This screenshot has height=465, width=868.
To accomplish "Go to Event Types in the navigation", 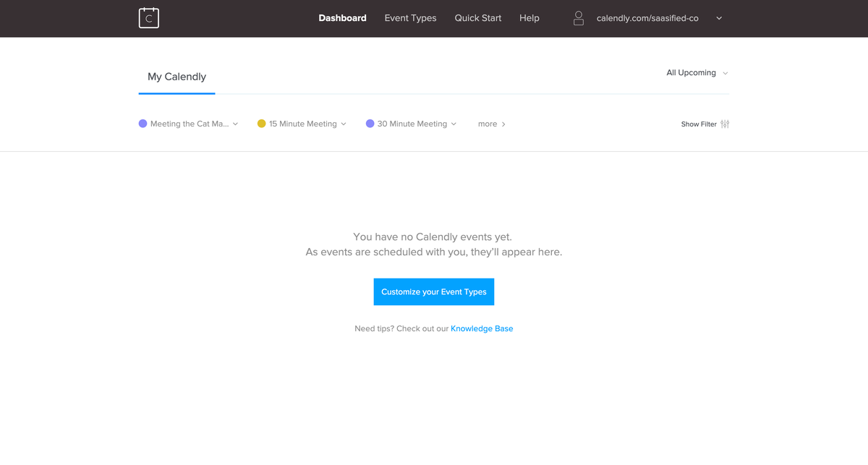I will (x=410, y=18).
